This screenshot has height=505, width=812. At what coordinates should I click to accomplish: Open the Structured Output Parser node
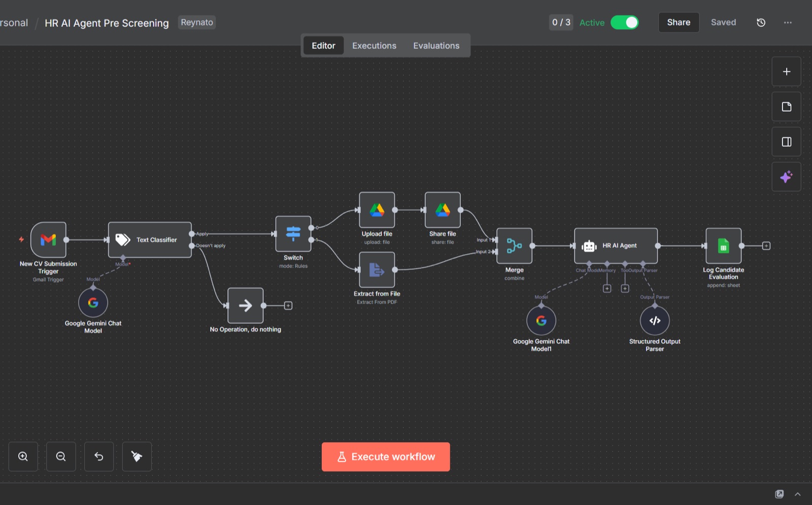655,321
